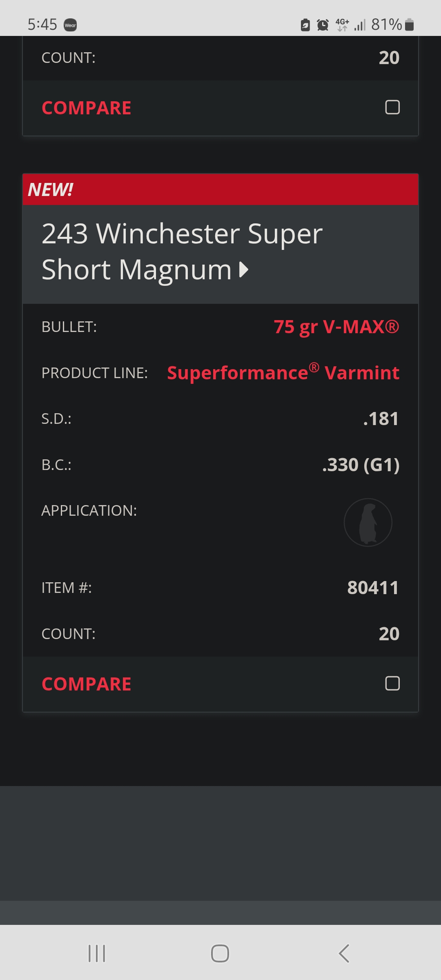Tap the Wear app status icon

coord(70,25)
